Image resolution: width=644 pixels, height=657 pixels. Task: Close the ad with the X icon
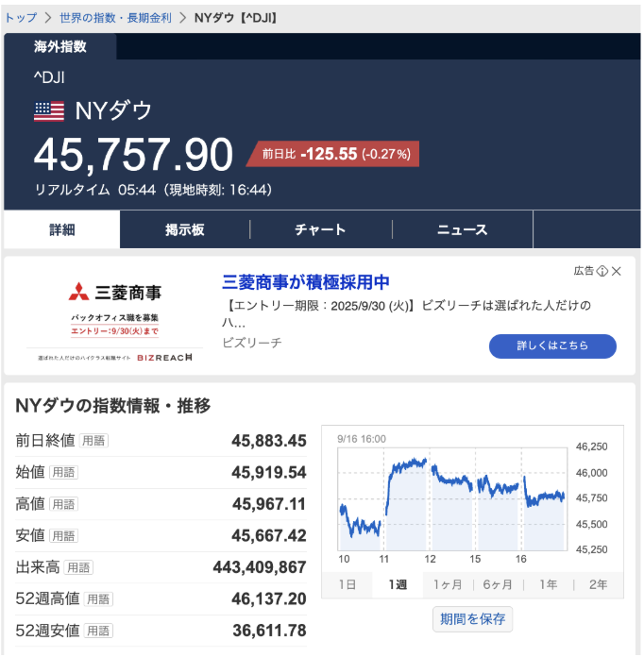coord(617,271)
